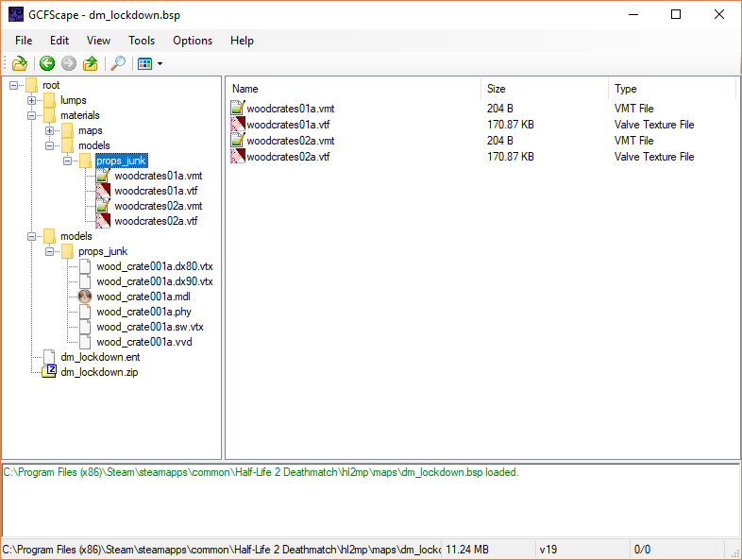Click woodcrates02a.vmt icon in file list
This screenshot has width=742, height=560.
[238, 141]
